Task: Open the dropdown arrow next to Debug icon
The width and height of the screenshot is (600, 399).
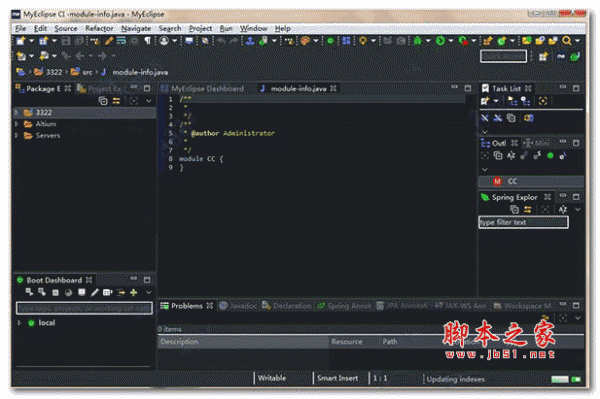Action: 428,41
